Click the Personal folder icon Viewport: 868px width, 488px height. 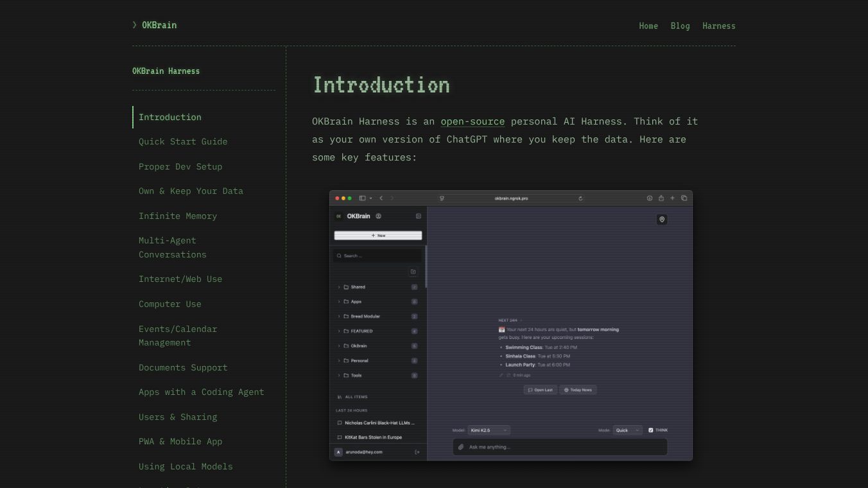pyautogui.click(x=346, y=361)
